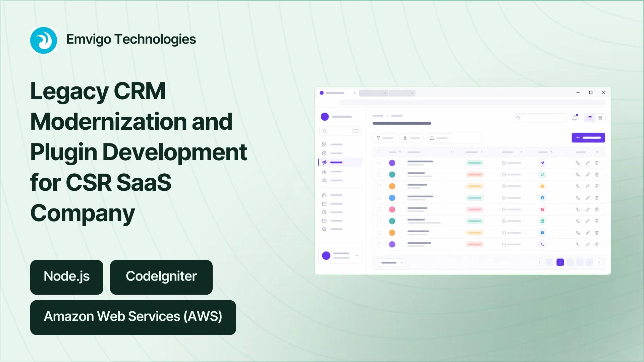The image size is (644, 362).
Task: Click the Facebook channel icon
Action: (x=542, y=198)
